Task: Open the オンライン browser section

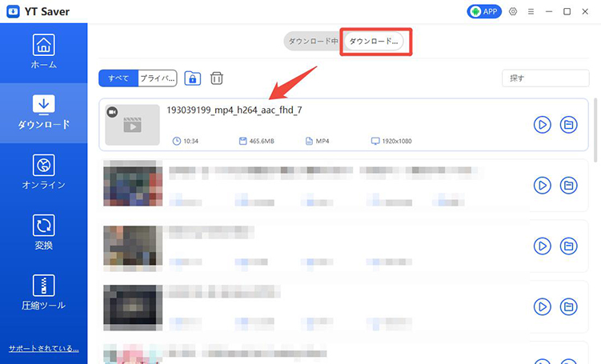Action: [x=44, y=173]
